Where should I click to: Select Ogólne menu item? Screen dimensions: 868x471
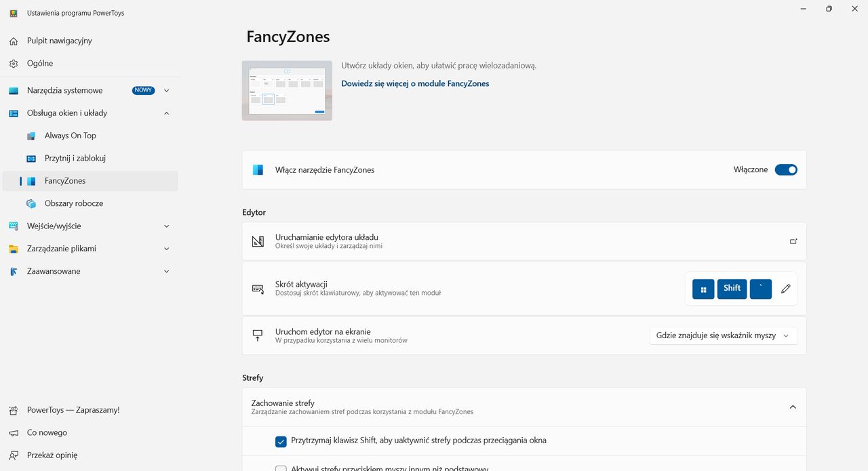pyautogui.click(x=90, y=64)
